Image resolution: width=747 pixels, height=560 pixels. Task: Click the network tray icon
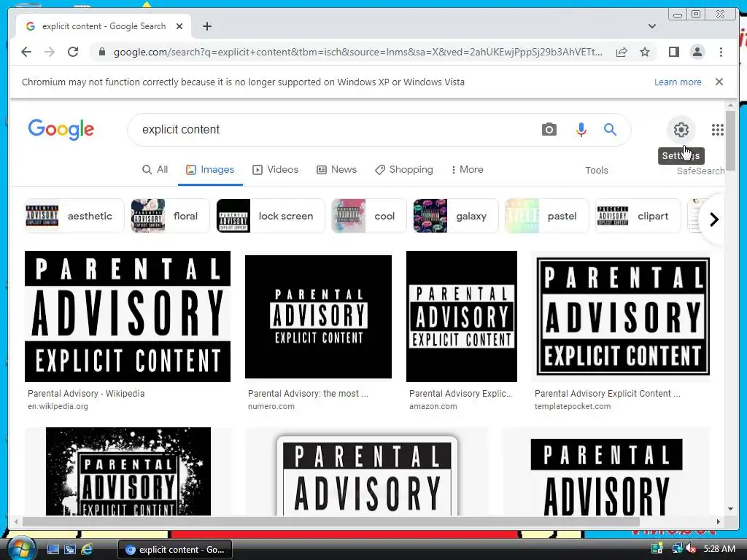677,549
